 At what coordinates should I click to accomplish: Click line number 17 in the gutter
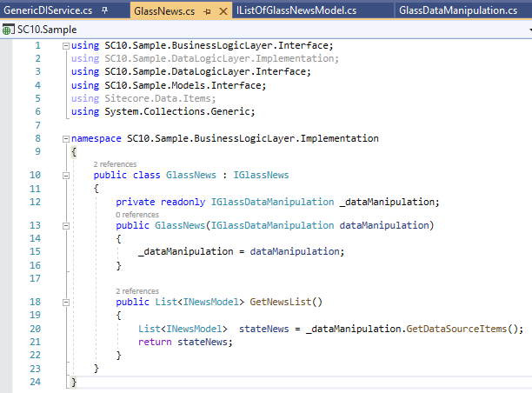pos(35,278)
